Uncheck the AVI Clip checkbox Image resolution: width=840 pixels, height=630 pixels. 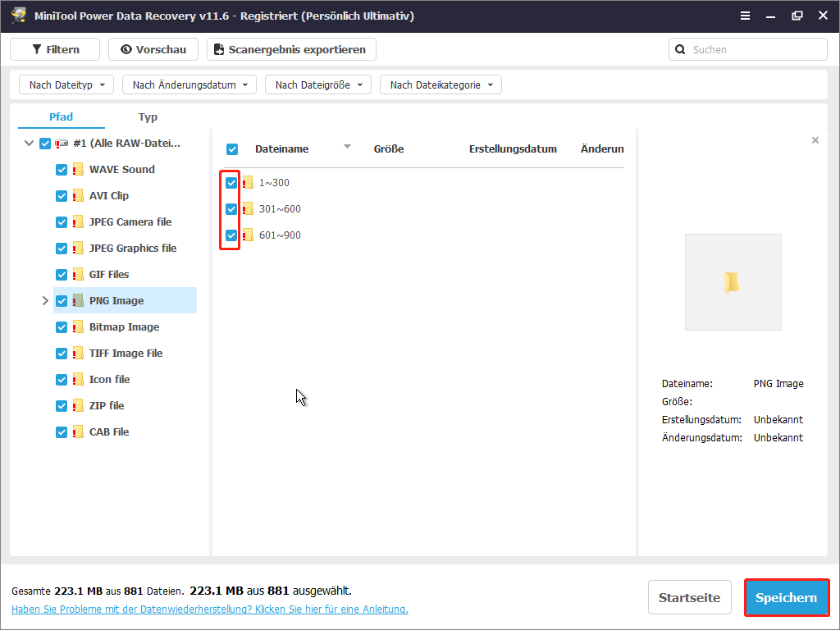tap(62, 196)
